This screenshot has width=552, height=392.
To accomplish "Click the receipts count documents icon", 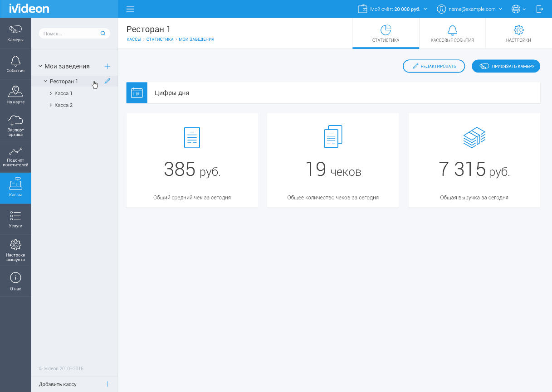I will pyautogui.click(x=333, y=136).
